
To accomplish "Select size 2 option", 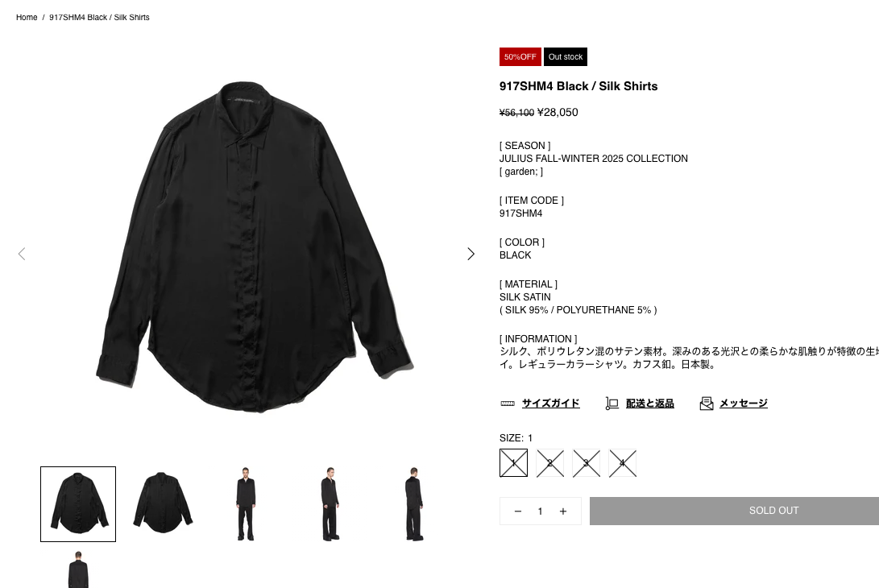I will coord(550,463).
